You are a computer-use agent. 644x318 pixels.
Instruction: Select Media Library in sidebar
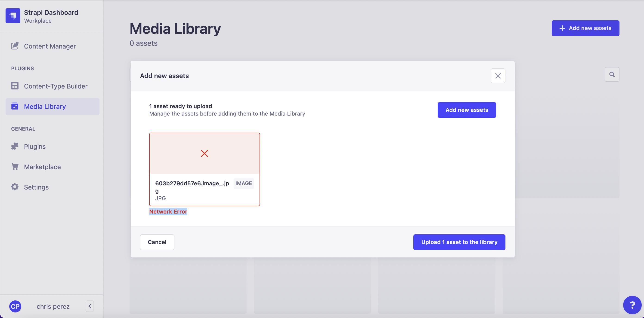(x=52, y=106)
